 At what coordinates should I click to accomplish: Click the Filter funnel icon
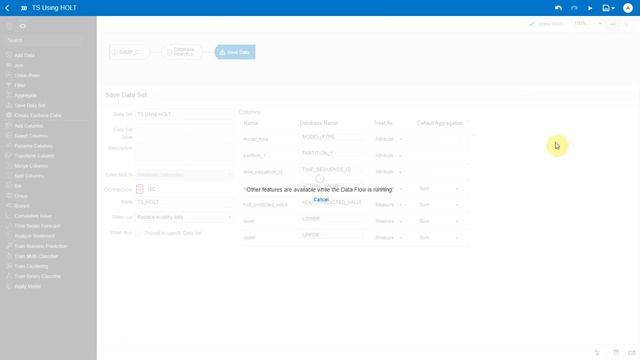point(9,85)
